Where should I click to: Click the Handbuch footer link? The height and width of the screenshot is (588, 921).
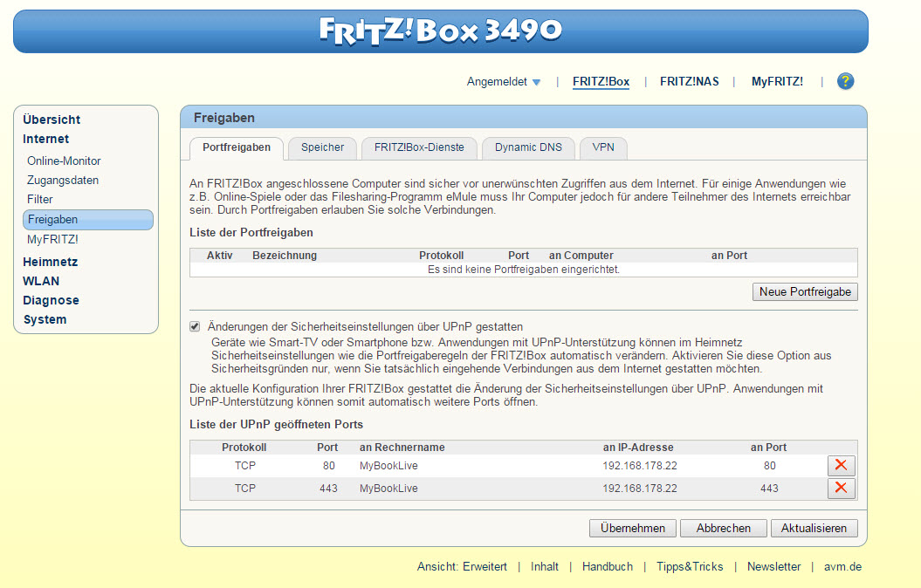(x=607, y=567)
